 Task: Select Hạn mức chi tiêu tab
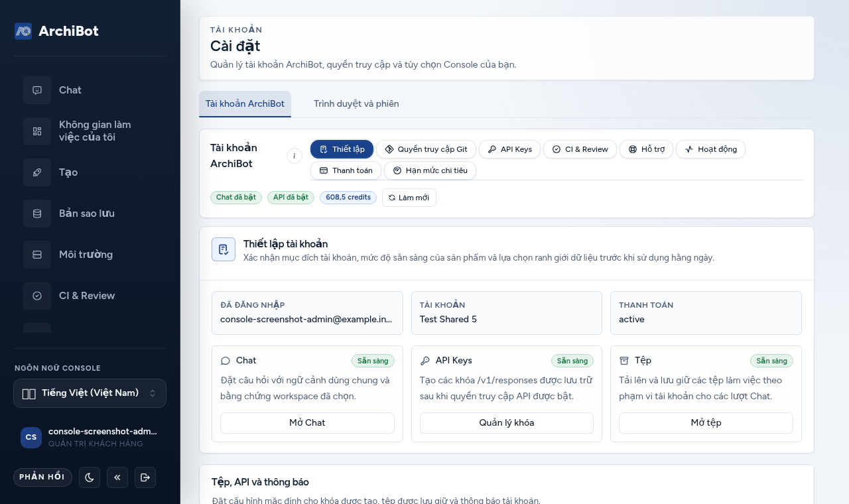click(x=430, y=170)
